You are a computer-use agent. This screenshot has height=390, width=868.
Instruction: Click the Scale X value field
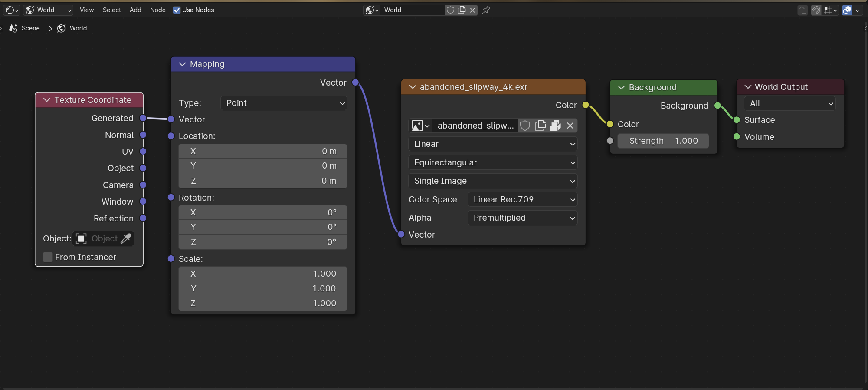coord(263,274)
